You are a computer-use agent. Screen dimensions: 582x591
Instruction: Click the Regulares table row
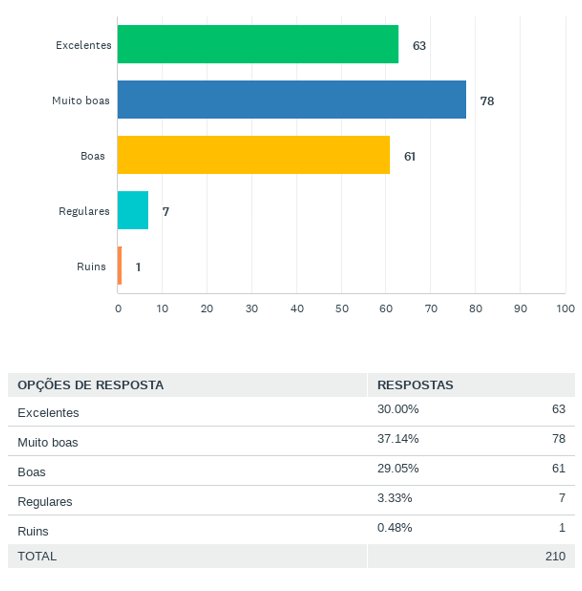(x=291, y=501)
